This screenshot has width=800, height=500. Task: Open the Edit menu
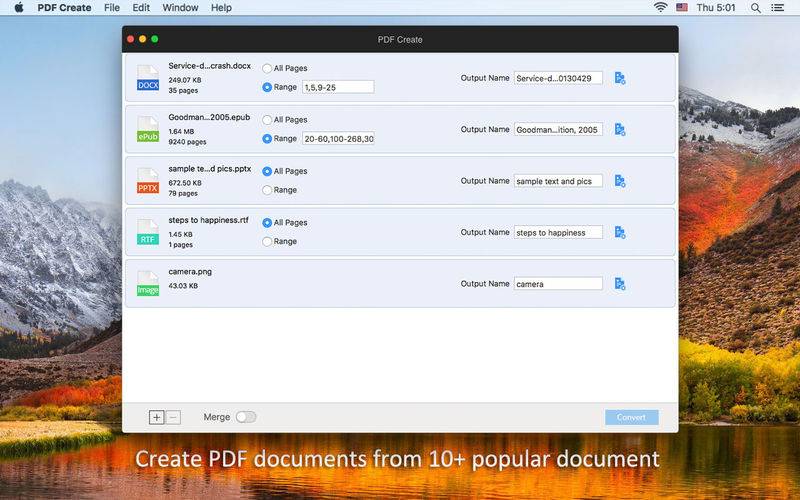tap(141, 8)
